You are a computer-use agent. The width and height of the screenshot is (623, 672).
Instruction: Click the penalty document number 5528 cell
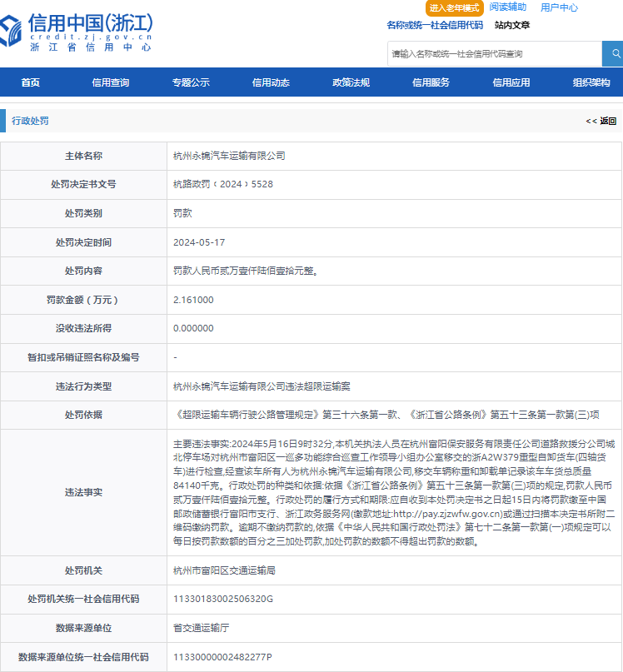[222, 184]
